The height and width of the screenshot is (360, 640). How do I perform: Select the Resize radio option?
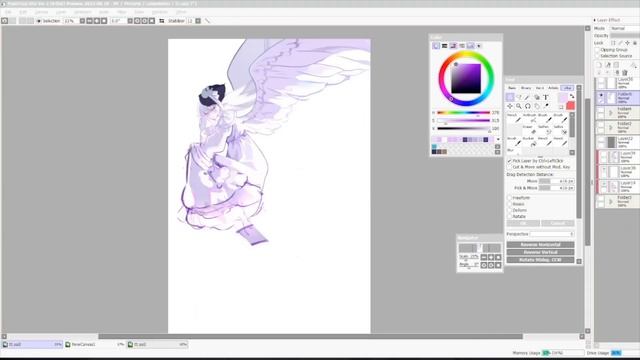tap(509, 204)
